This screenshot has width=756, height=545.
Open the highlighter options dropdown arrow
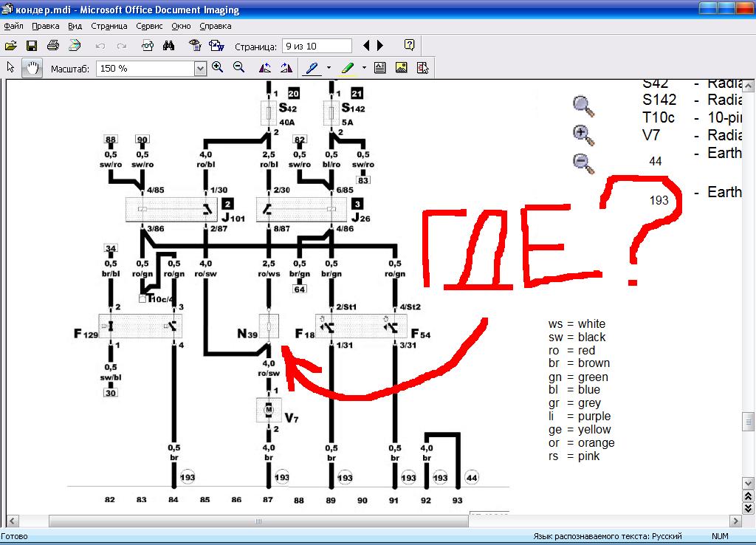(x=365, y=68)
